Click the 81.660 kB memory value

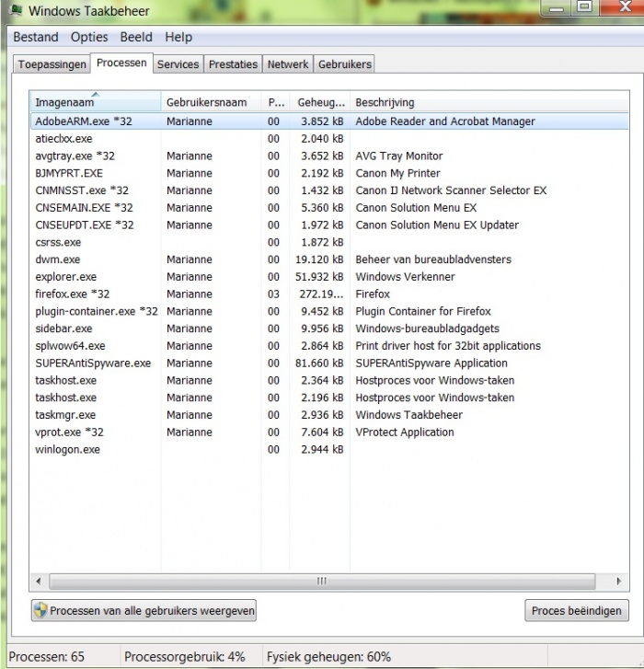pyautogui.click(x=319, y=363)
